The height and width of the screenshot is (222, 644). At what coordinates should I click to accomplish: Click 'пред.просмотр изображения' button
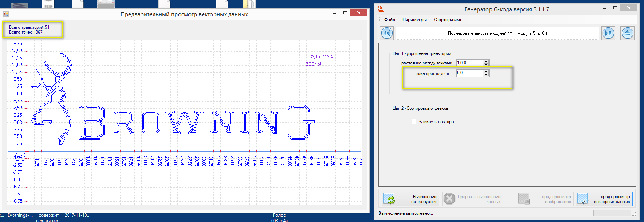click(545, 199)
